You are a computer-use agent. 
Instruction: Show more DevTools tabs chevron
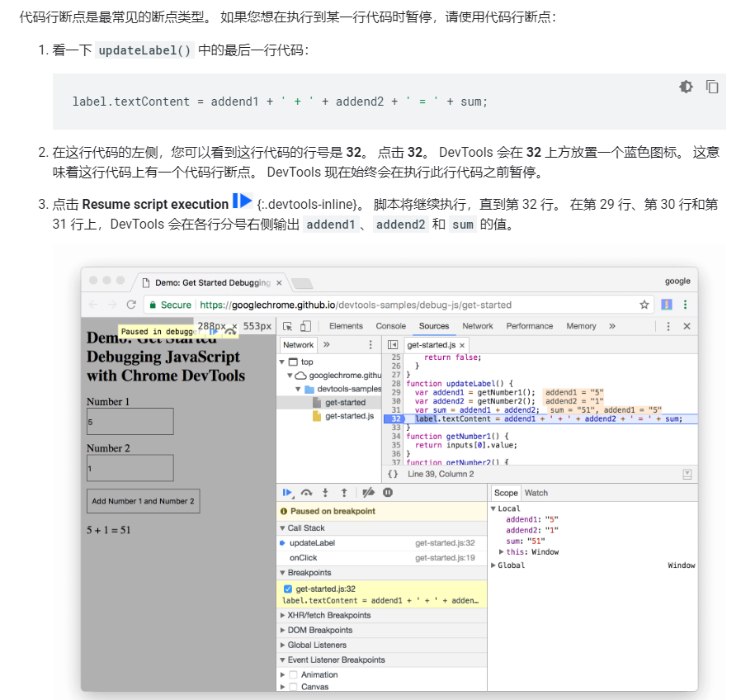coord(612,326)
